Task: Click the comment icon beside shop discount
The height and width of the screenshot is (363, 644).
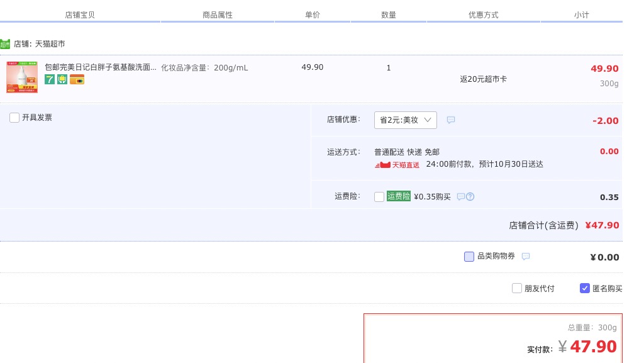Action: pos(450,120)
